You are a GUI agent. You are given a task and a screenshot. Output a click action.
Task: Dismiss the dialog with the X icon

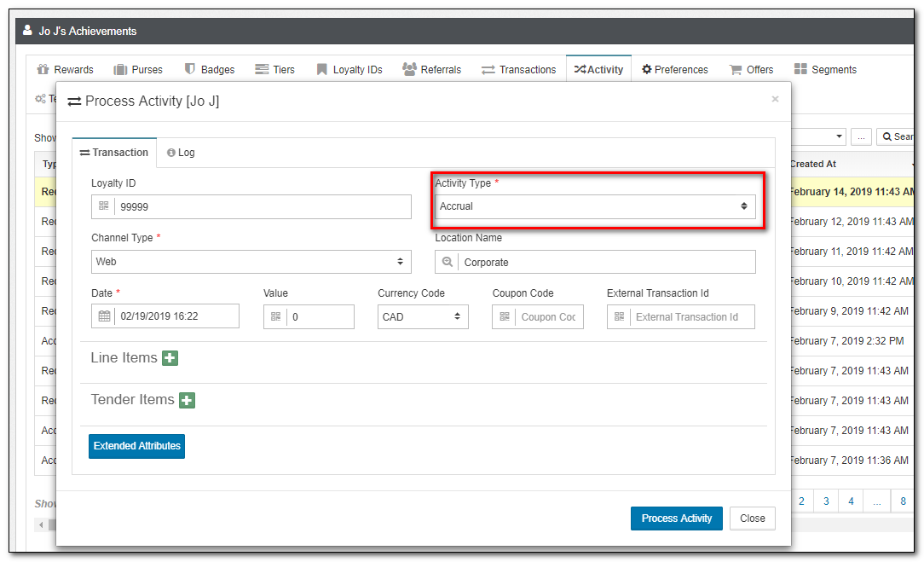tap(775, 99)
